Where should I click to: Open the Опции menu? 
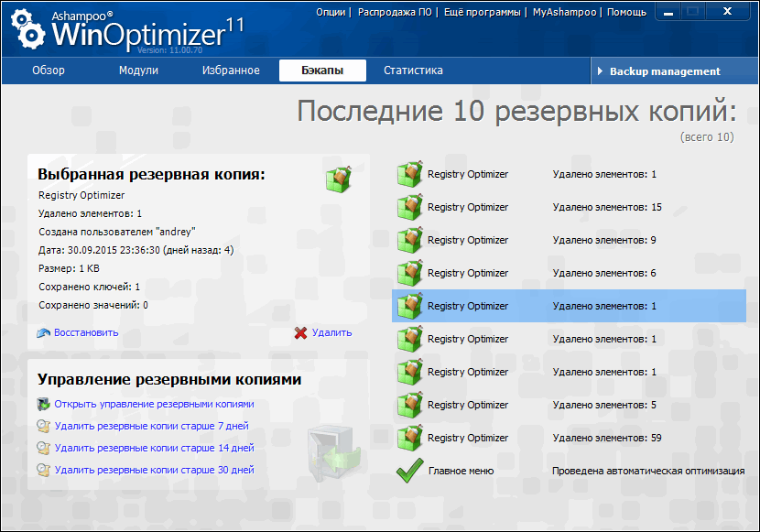click(331, 12)
